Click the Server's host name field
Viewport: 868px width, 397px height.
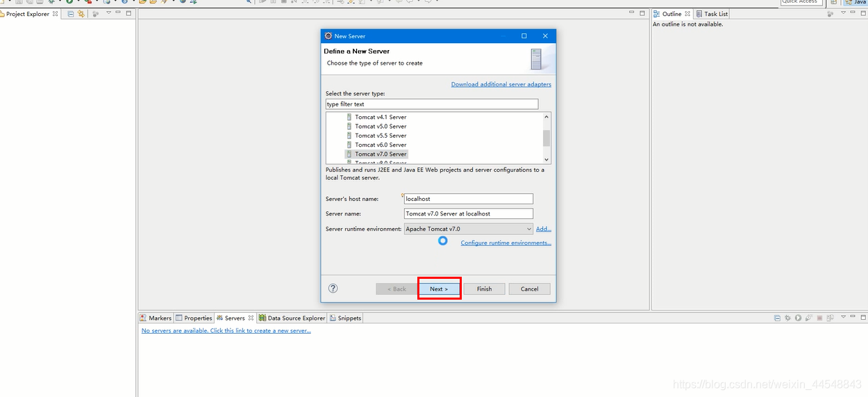click(469, 199)
